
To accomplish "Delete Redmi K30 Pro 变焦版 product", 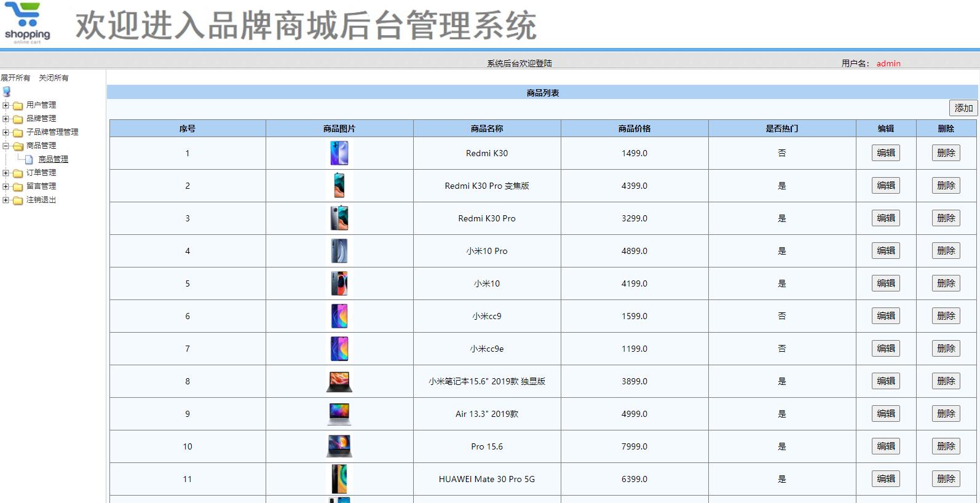I will point(946,186).
